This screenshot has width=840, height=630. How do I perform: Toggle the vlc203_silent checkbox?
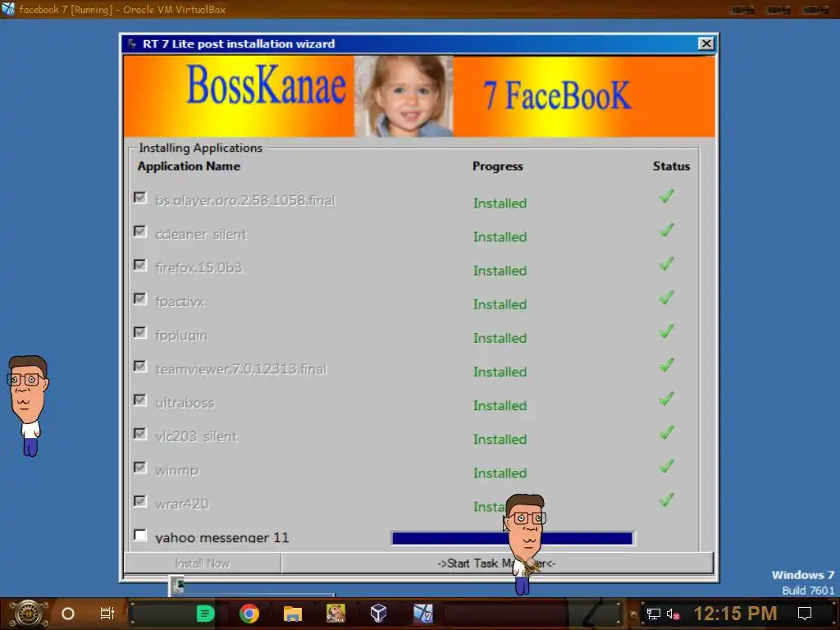pyautogui.click(x=140, y=434)
